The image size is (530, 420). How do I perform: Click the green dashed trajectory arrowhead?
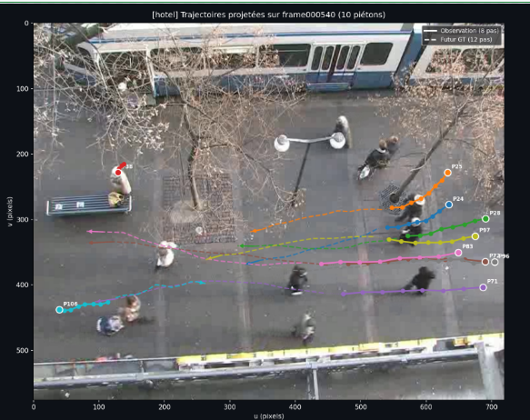tap(242, 246)
